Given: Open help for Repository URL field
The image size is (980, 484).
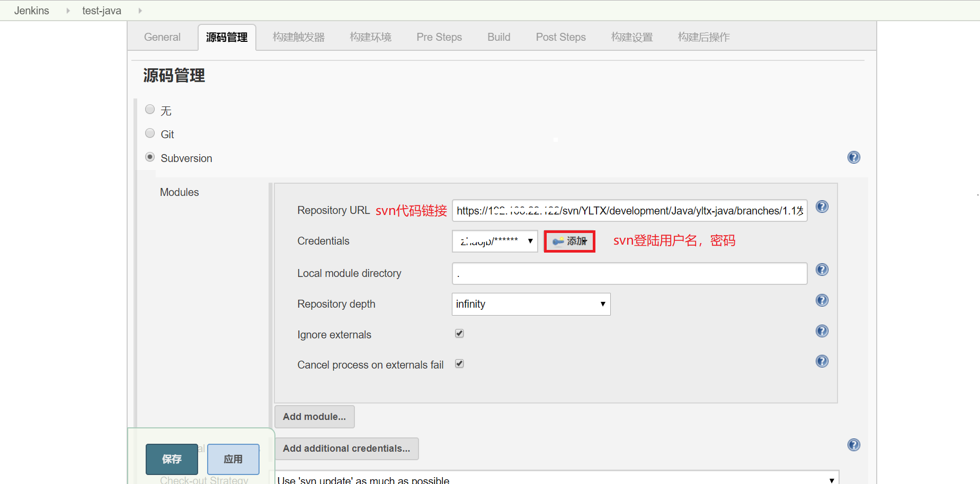Looking at the screenshot, I should pyautogui.click(x=822, y=207).
